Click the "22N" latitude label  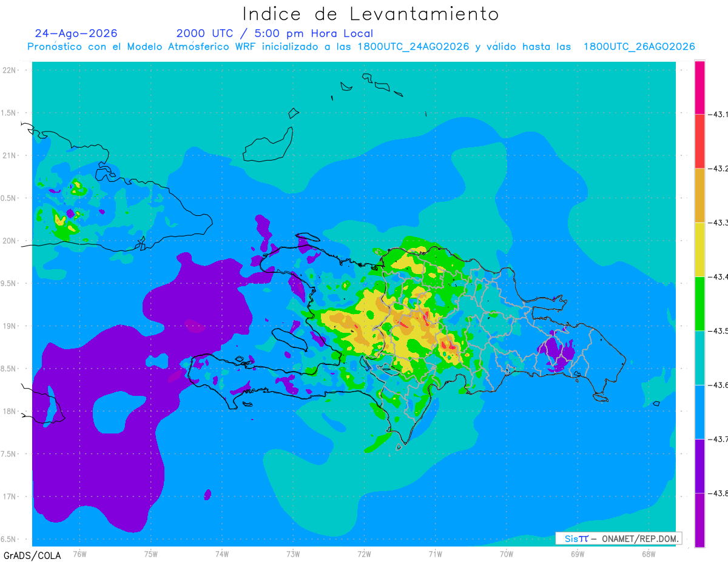point(10,70)
